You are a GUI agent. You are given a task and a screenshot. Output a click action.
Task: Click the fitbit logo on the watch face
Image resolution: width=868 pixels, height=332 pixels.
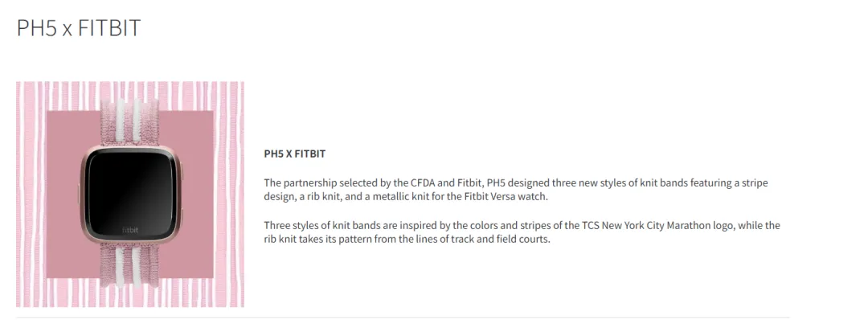coord(130,230)
